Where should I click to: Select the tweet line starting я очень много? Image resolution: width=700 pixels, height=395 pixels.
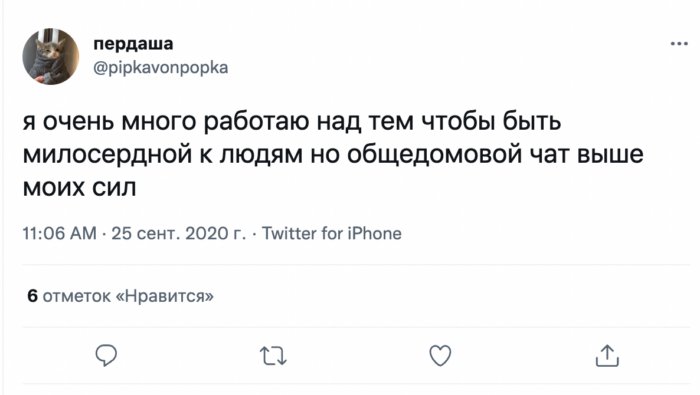pos(292,122)
